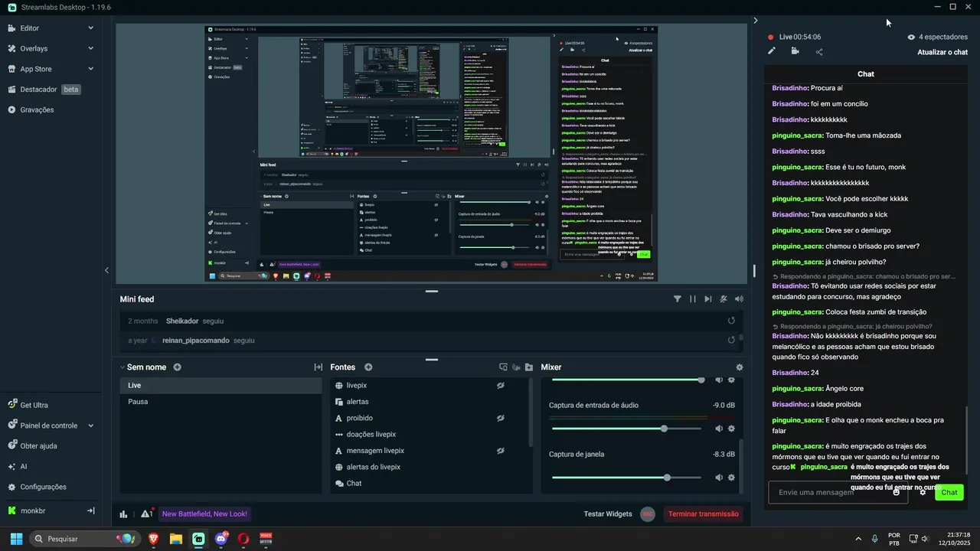Collapse the chat panel with top arrow
Screen dimensions: 980x551
point(755,21)
